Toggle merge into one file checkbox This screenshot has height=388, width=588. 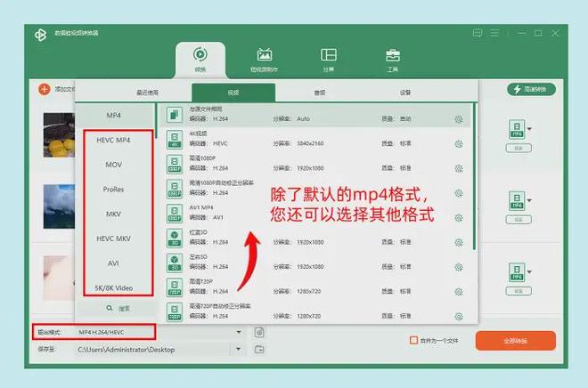(413, 341)
